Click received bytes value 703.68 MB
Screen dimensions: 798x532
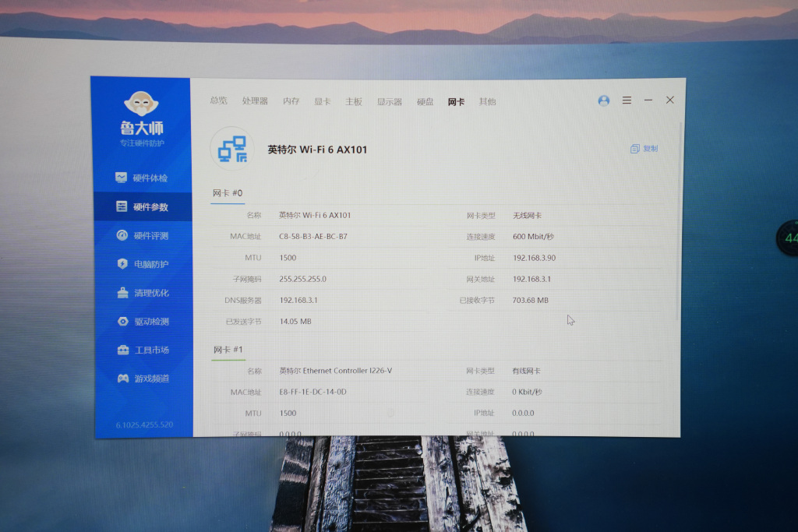[x=530, y=301]
